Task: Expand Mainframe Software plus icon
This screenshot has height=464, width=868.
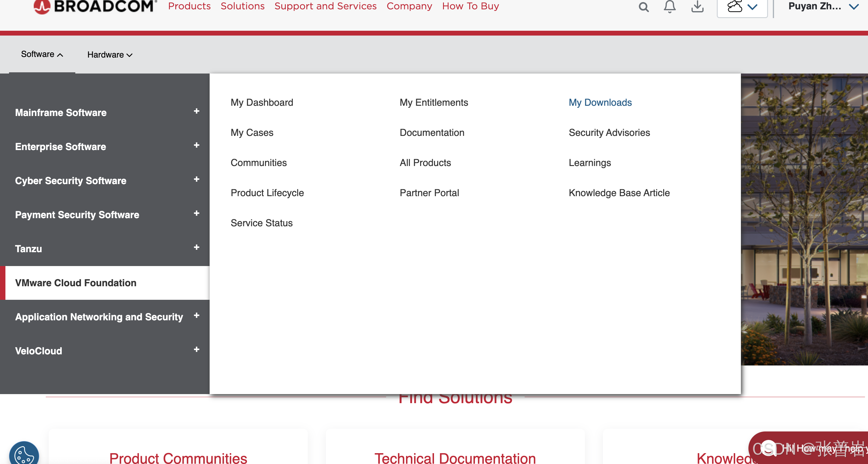Action: (196, 111)
